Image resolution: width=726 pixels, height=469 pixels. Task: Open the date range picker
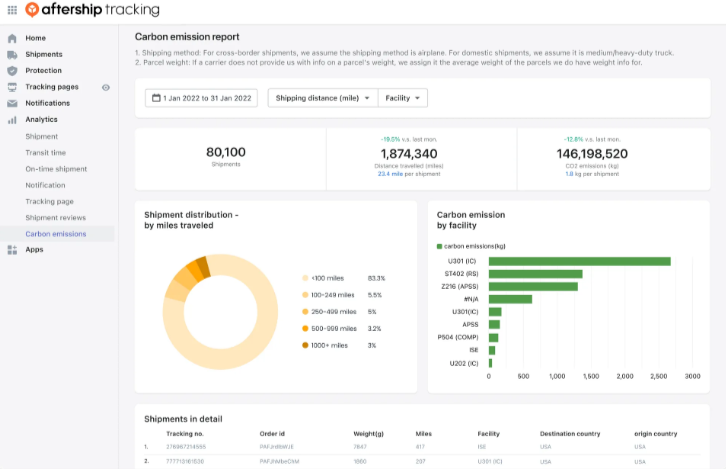point(202,98)
